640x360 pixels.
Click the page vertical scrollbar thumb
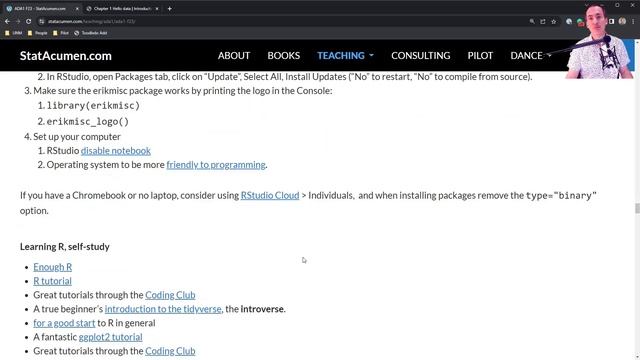(637, 208)
